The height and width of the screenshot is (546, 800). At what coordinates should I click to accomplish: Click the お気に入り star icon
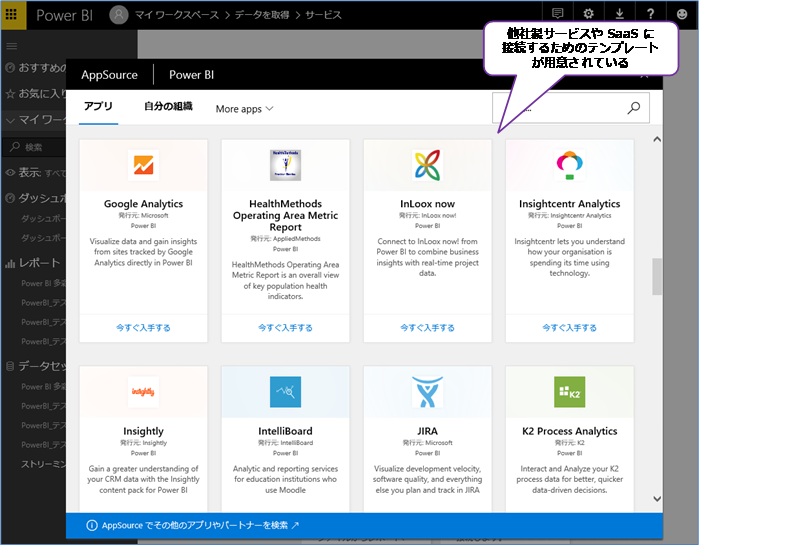[10, 94]
